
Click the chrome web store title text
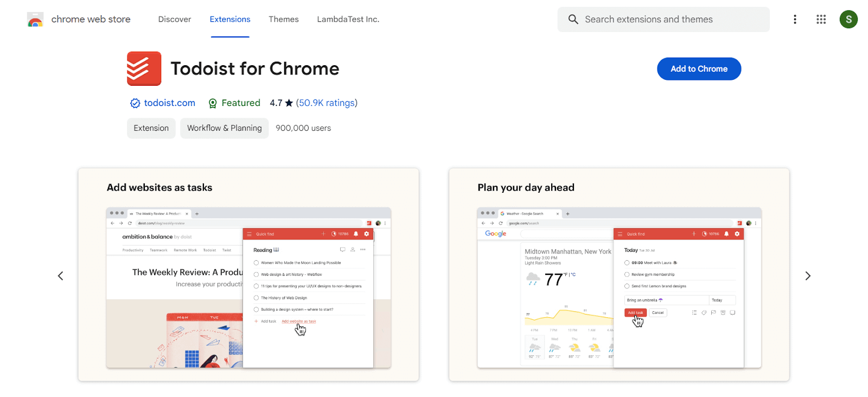point(91,20)
